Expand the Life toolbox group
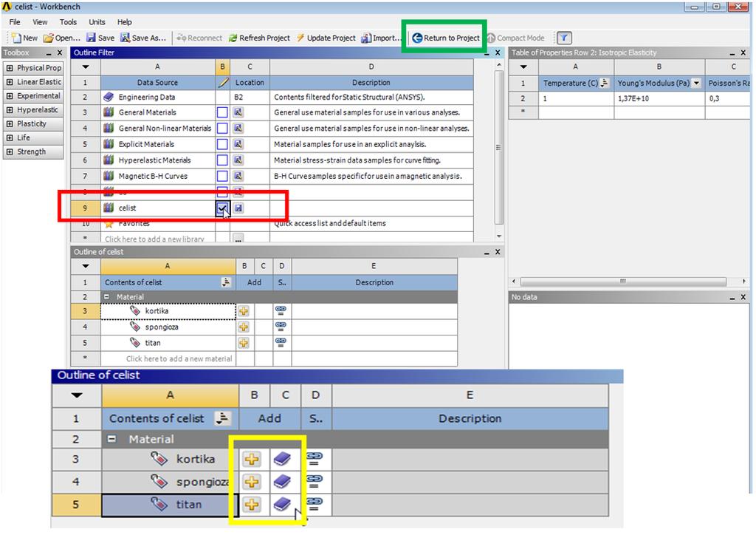756x535 pixels. coord(9,138)
